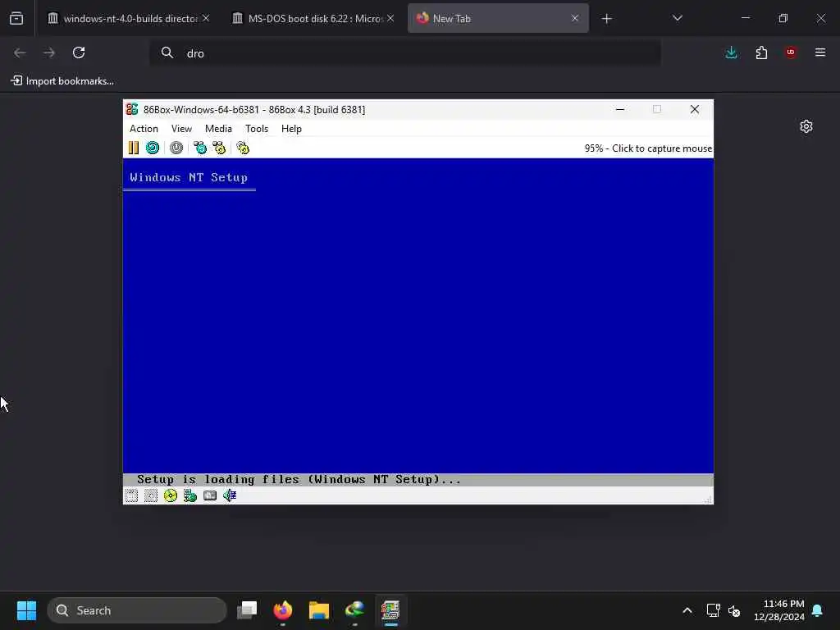
Task: Click second floppy drive status icon
Action: [151, 495]
